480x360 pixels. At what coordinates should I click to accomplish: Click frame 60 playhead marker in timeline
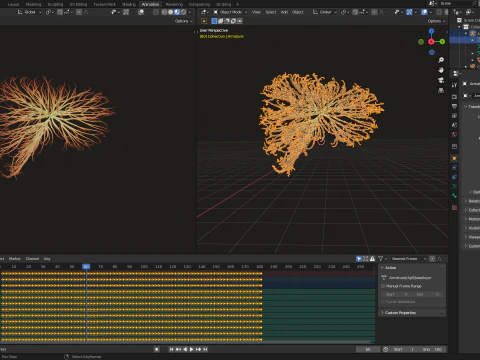86,267
